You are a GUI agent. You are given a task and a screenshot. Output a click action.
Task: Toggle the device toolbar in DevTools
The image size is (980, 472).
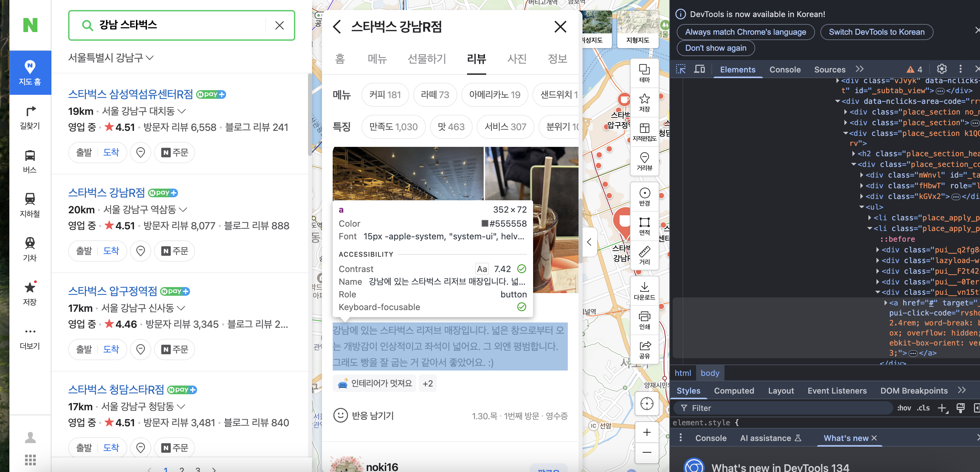[699, 69]
